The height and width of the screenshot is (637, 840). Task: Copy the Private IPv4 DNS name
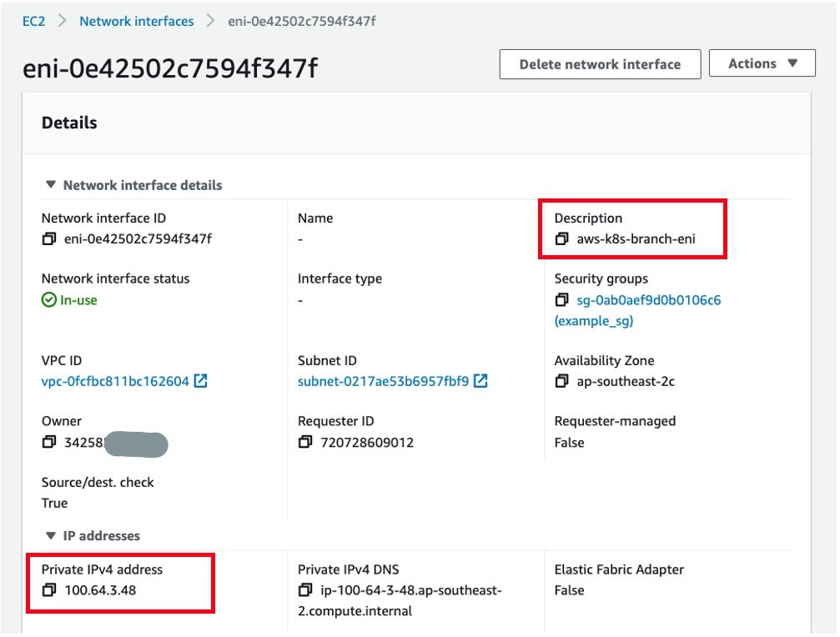304,590
